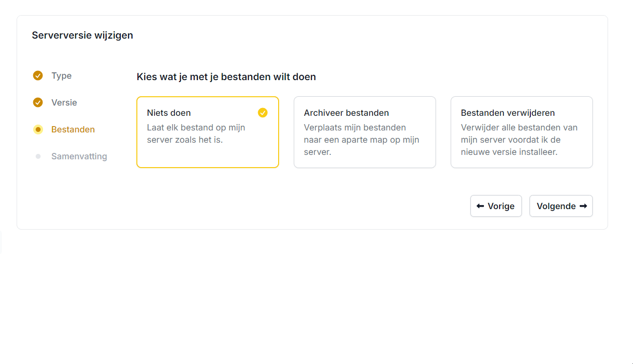Select the Bestanden verwijderen option
Screen dimensions: 633x364
point(521,132)
